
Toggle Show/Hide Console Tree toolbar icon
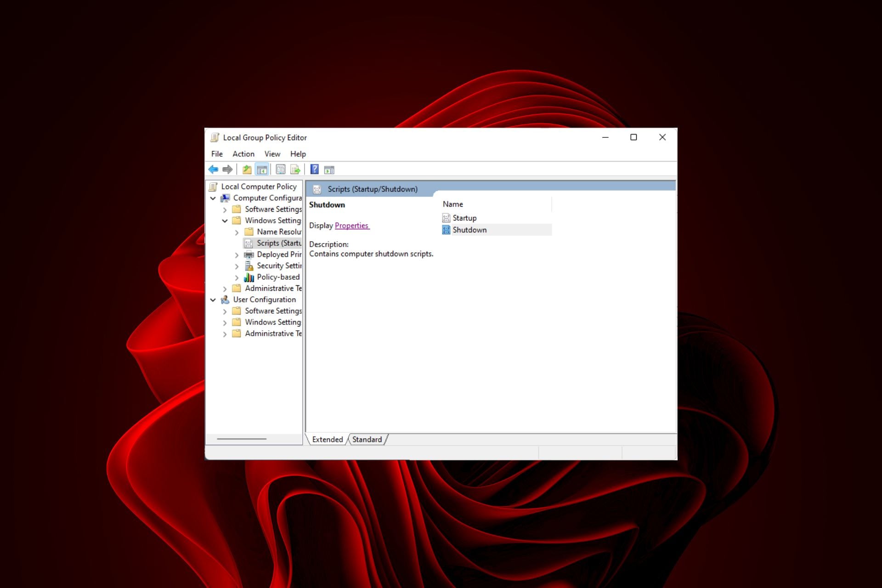click(x=262, y=170)
